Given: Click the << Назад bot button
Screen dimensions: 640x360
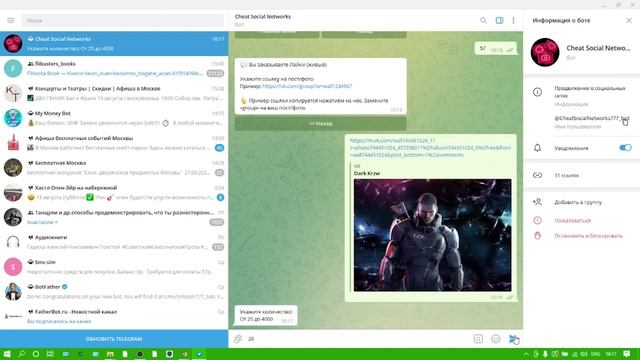Looking at the screenshot, I should click(320, 123).
